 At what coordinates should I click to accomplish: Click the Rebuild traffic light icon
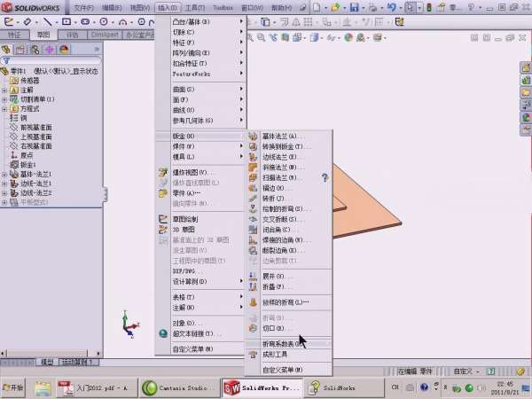coord(429,7)
